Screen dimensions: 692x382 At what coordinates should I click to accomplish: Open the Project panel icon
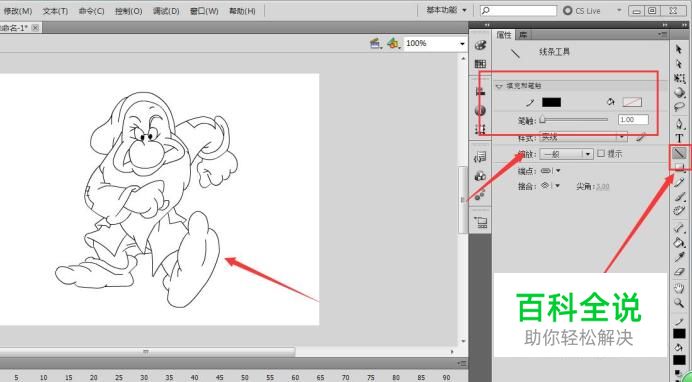click(x=480, y=222)
